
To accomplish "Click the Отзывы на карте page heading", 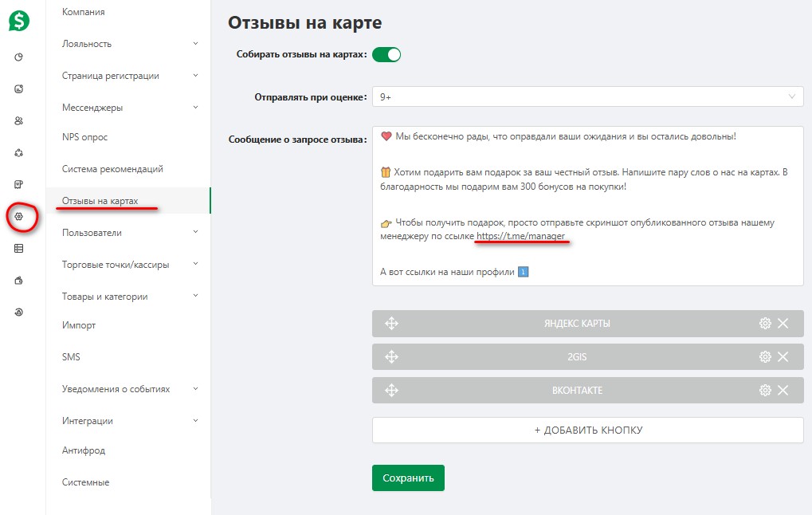I will 304,23.
